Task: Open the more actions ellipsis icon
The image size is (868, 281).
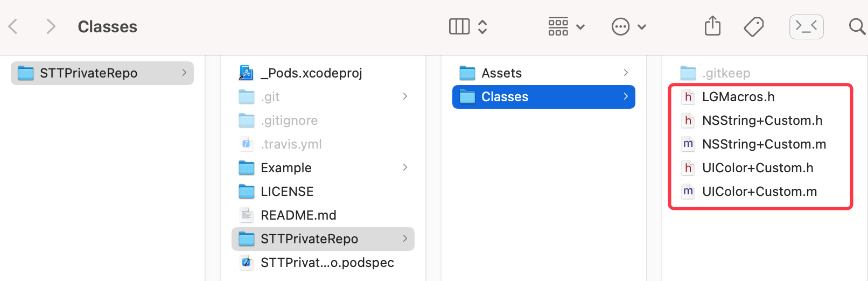Action: (620, 26)
